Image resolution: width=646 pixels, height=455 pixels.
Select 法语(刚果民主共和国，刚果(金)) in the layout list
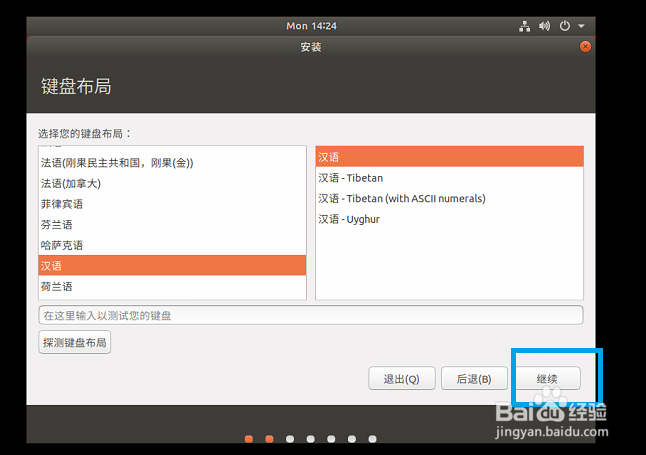coord(172,163)
